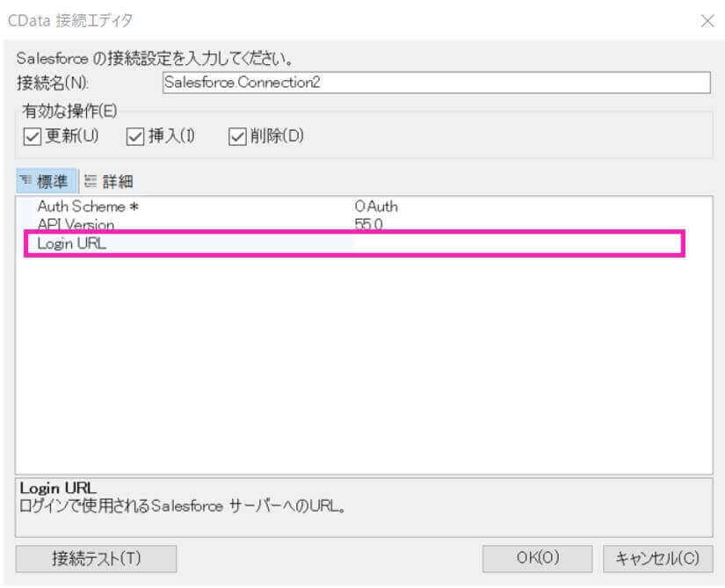Click the empty Login URL value field
This screenshot has width=725, height=588.
(517, 243)
